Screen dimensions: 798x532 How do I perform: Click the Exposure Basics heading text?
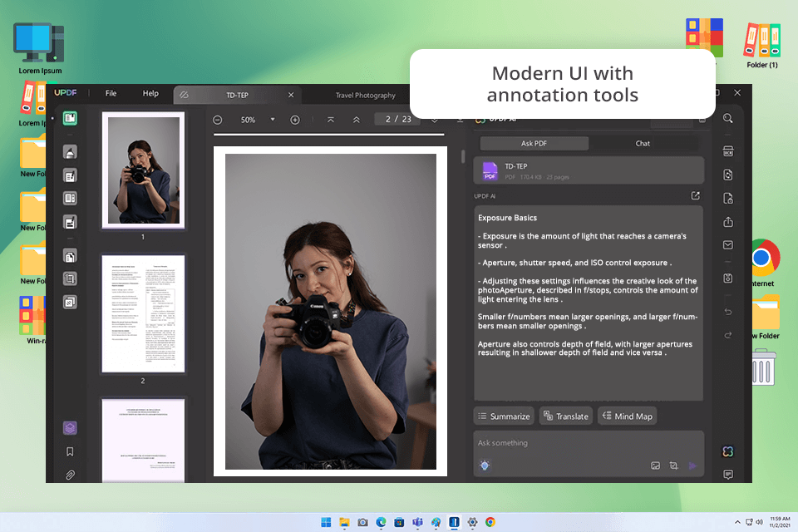click(507, 218)
